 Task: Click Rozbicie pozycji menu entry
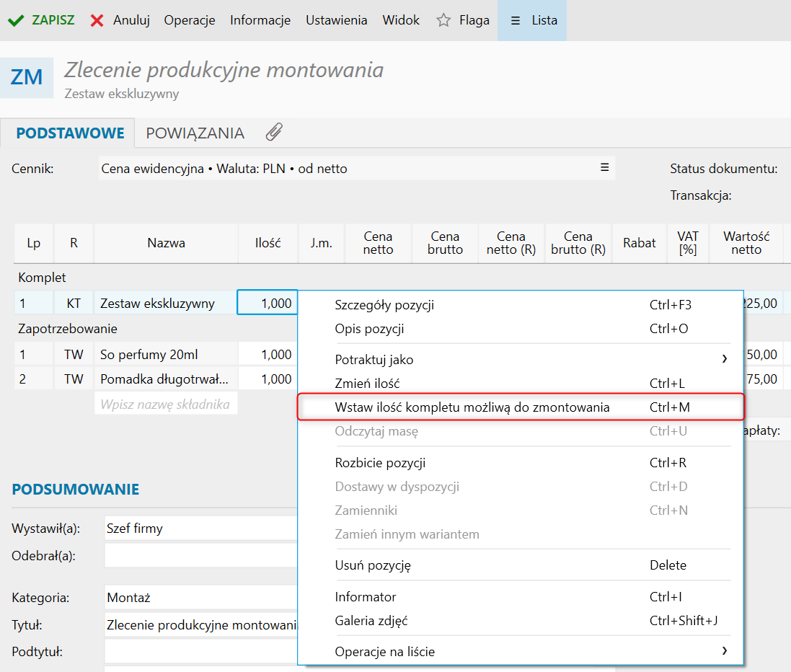[x=380, y=463]
